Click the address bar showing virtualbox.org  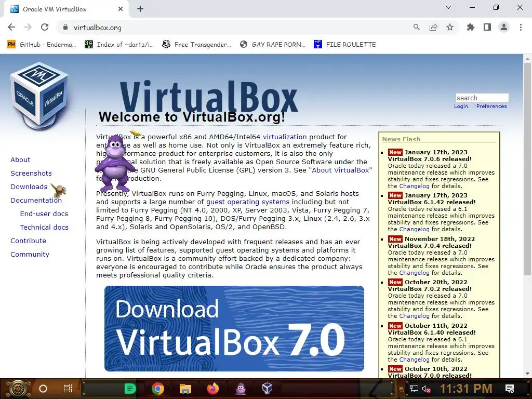(234, 27)
